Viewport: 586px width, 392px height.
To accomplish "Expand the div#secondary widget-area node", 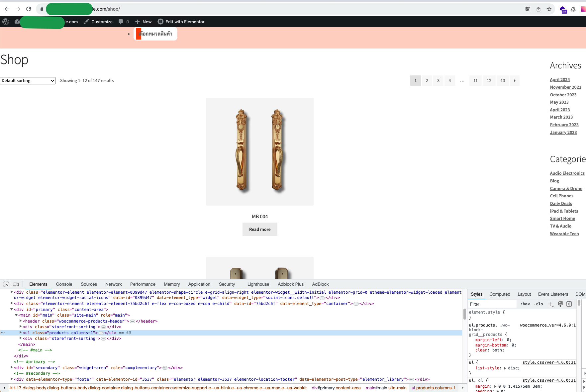I will pyautogui.click(x=12, y=367).
